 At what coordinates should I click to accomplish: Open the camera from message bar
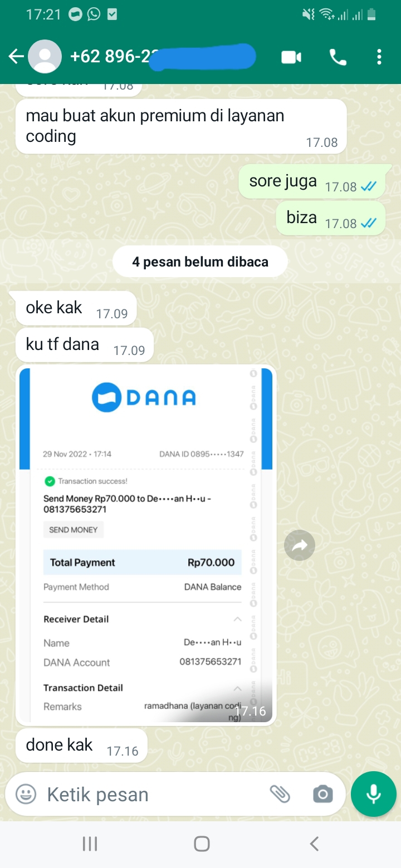[x=322, y=794]
